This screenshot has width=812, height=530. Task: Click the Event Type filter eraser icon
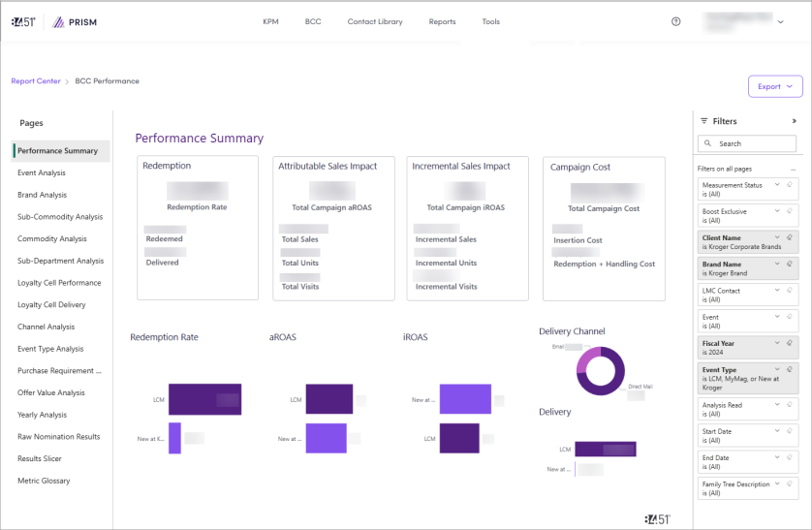pyautogui.click(x=790, y=369)
